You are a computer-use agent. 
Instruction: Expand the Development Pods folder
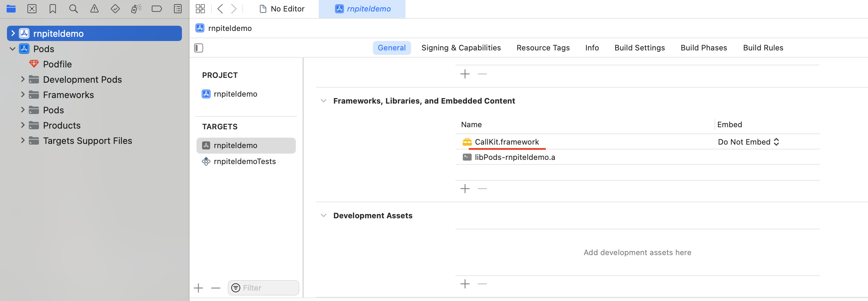23,79
